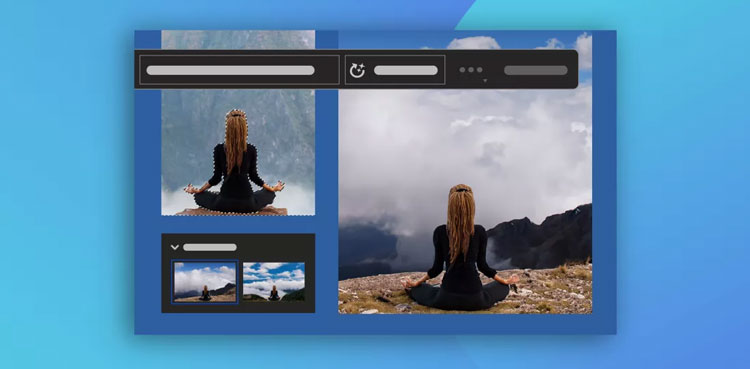Viewport: 750px width, 369px height.
Task: Collapse the variations panel with its chevron
Action: tap(175, 247)
